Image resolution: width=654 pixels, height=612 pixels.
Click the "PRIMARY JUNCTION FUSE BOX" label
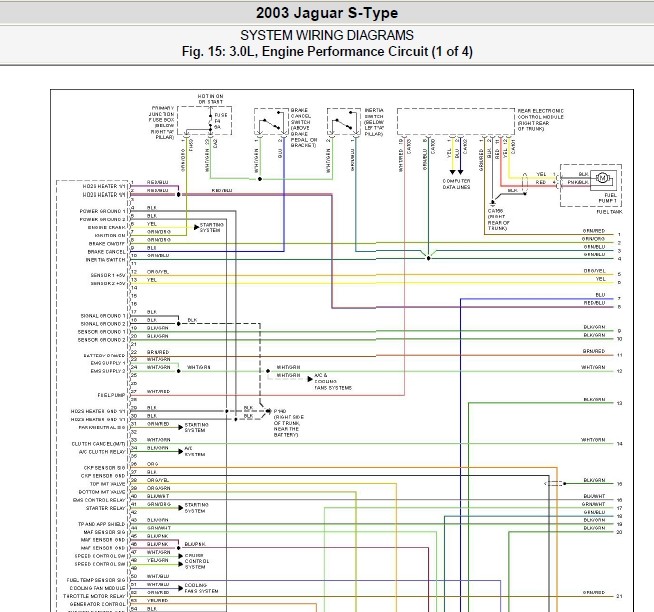coord(161,122)
